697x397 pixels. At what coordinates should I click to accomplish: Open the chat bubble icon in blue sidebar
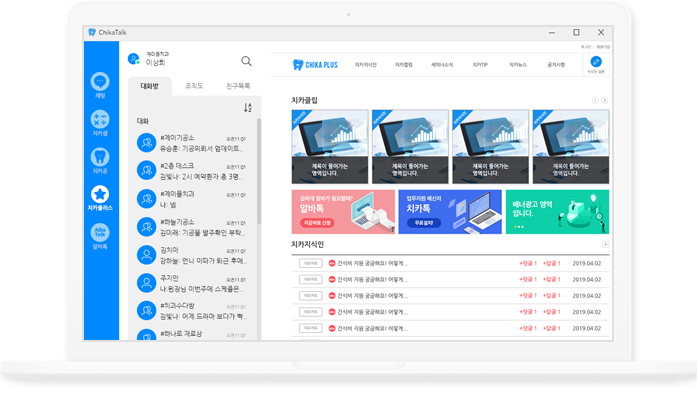coord(100,81)
